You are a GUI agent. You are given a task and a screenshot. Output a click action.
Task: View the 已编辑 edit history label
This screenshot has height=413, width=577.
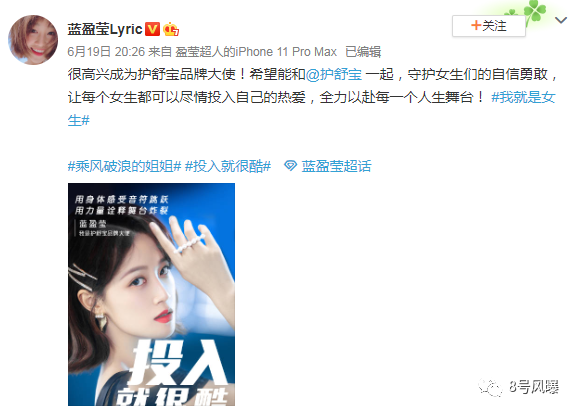pos(363,52)
